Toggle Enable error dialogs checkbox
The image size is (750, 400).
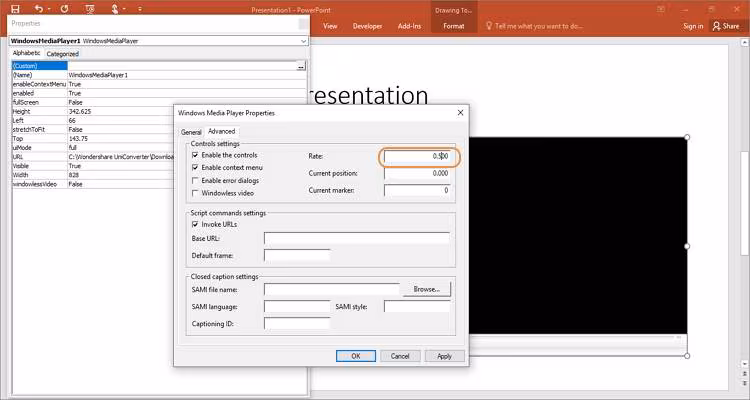tap(195, 180)
